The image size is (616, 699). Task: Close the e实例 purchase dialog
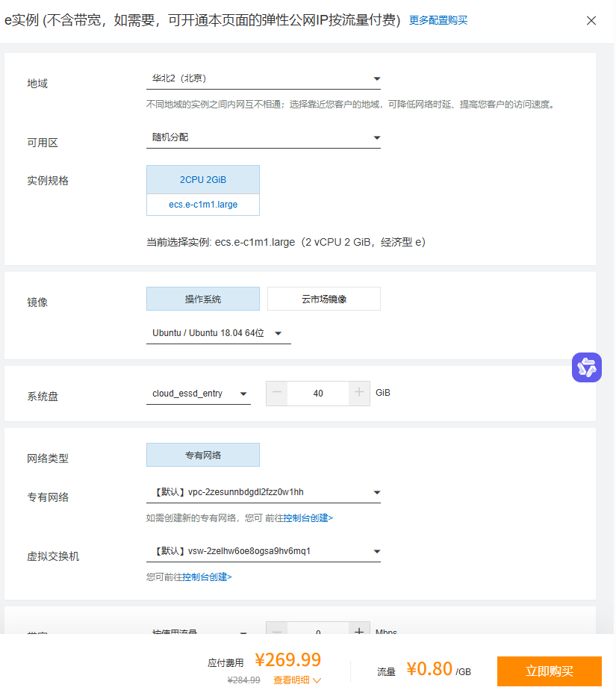tap(591, 20)
